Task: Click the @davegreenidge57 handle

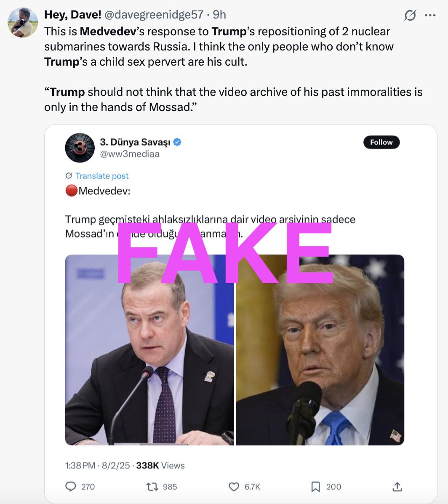Action: pos(154,14)
